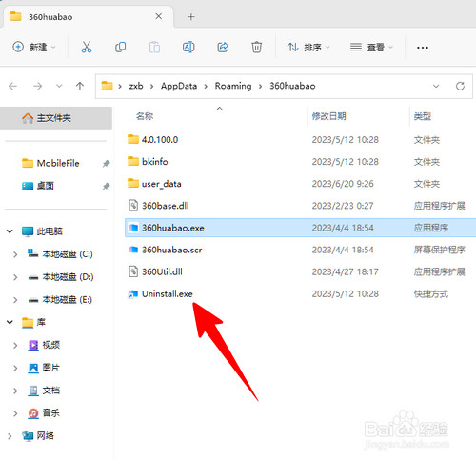Select the 4.0.100.0 folder
The width and height of the screenshot is (476, 461).
(300, 140)
